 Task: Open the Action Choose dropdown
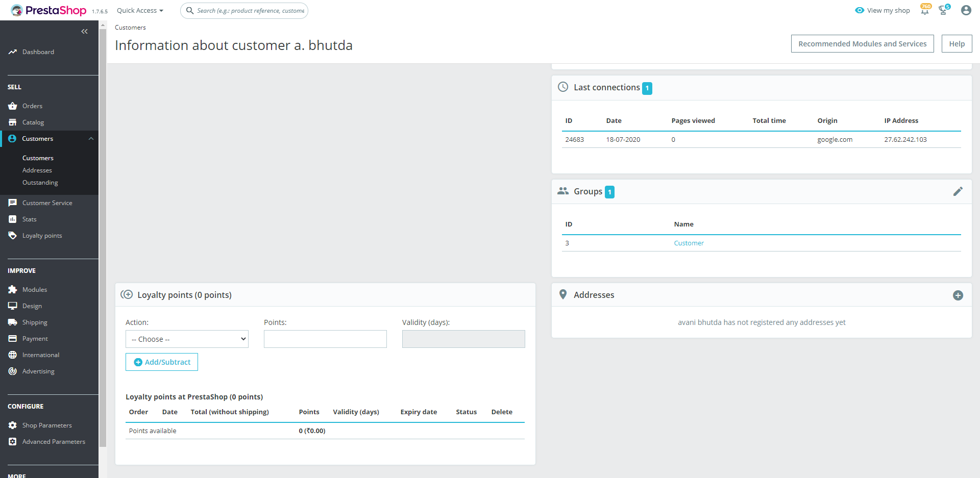point(187,339)
